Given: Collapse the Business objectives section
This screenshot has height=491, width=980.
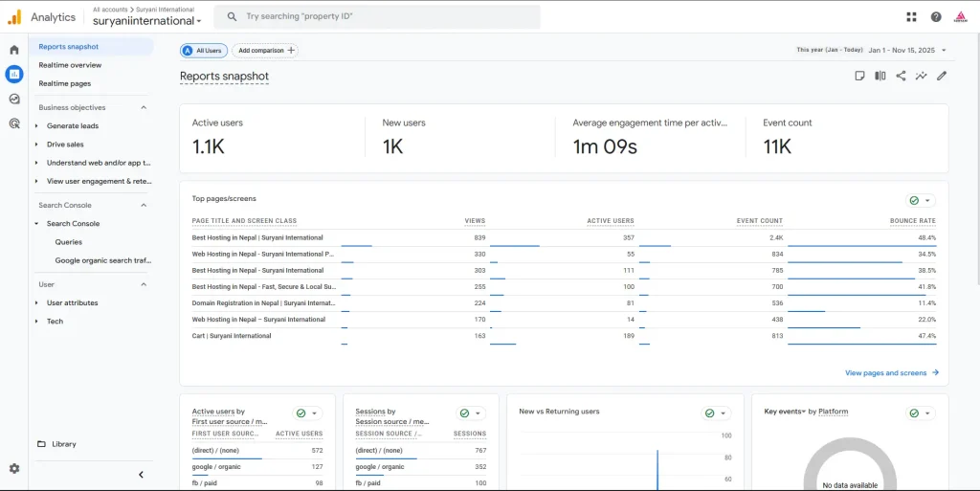Looking at the screenshot, I should click(x=144, y=107).
